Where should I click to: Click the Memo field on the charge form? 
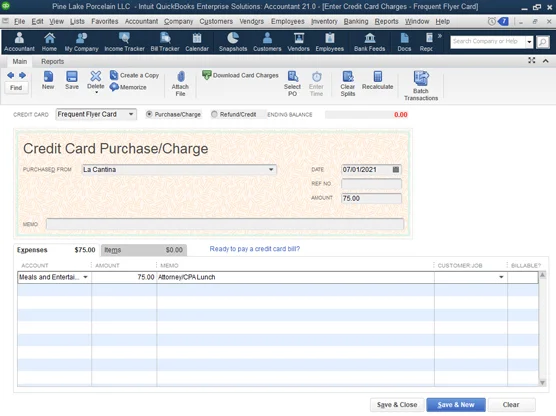225,224
